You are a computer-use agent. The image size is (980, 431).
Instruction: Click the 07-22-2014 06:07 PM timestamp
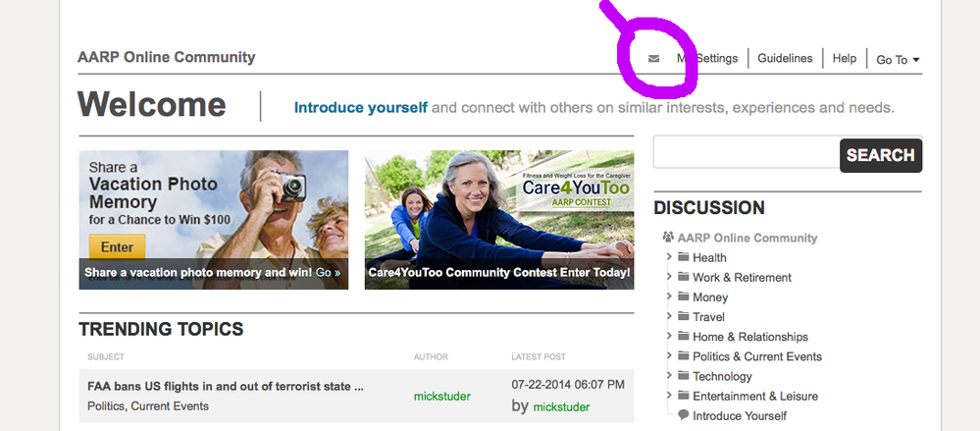point(568,385)
